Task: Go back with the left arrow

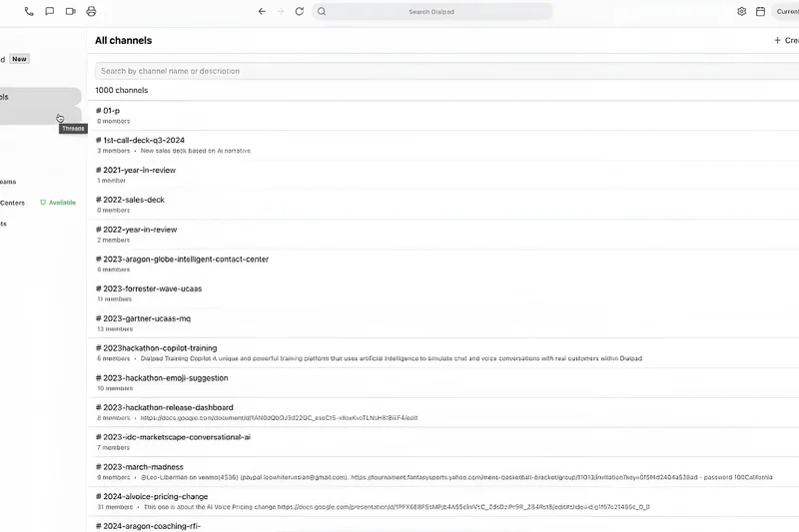Action: [x=262, y=12]
